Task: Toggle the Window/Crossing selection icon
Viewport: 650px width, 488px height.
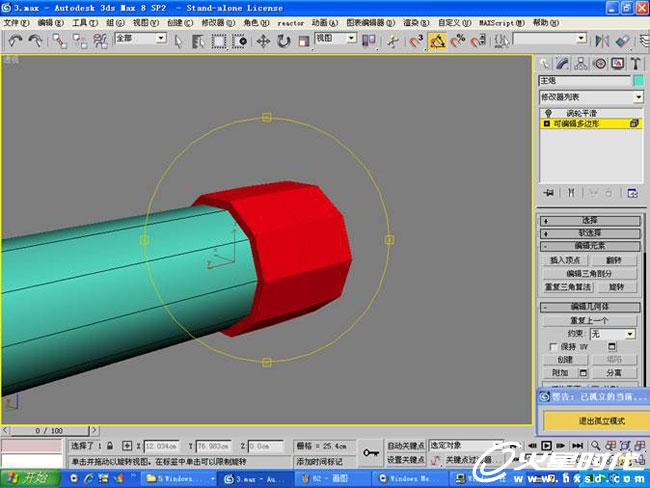Action: click(240, 41)
